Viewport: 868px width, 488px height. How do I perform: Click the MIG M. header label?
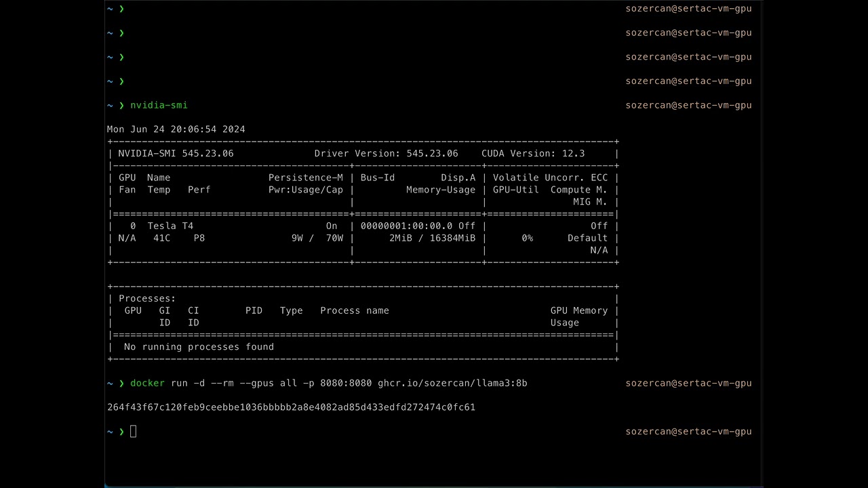point(591,202)
